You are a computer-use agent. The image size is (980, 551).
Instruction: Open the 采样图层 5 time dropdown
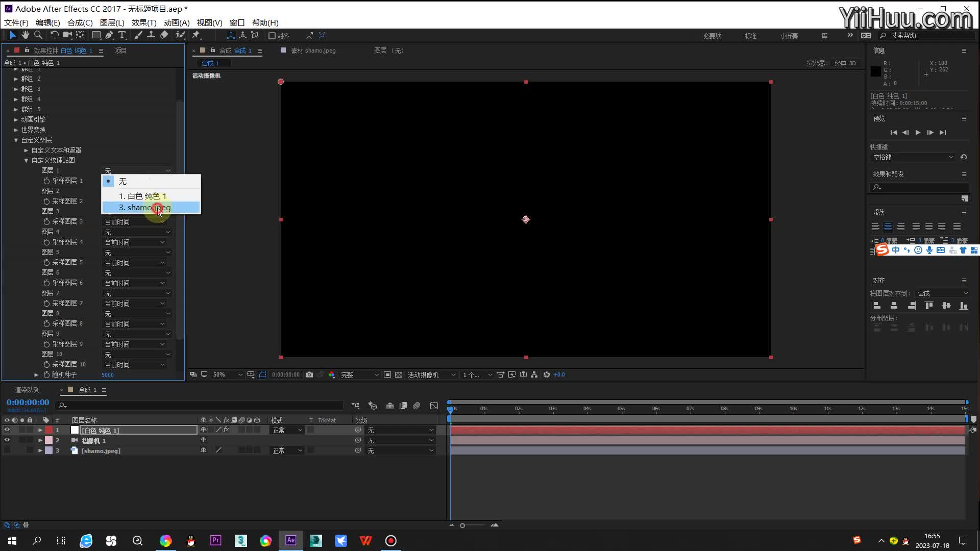(134, 263)
